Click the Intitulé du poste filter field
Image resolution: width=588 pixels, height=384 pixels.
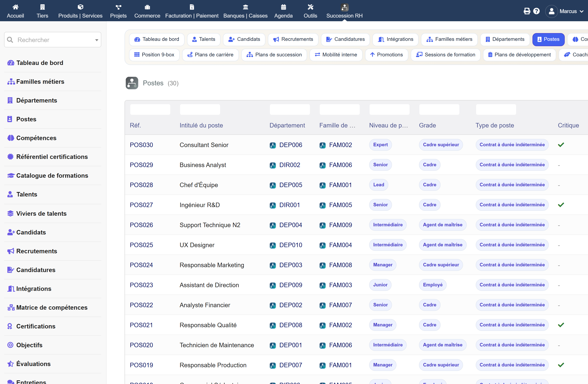[x=200, y=109]
